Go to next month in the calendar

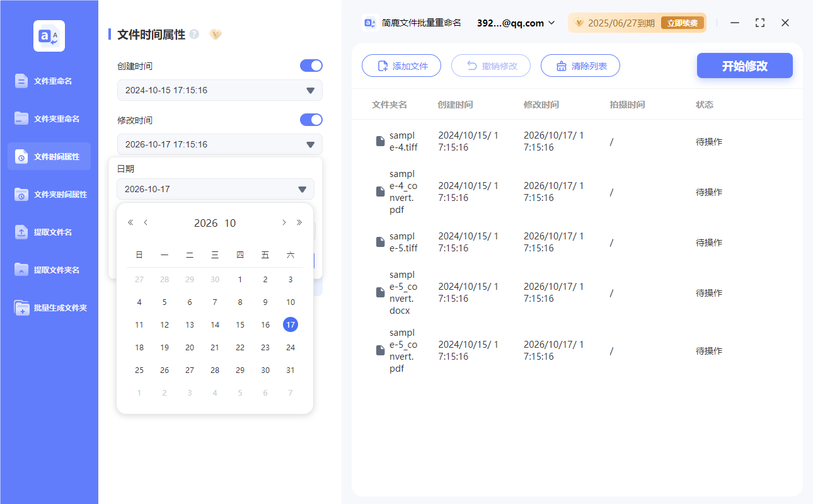tap(284, 222)
